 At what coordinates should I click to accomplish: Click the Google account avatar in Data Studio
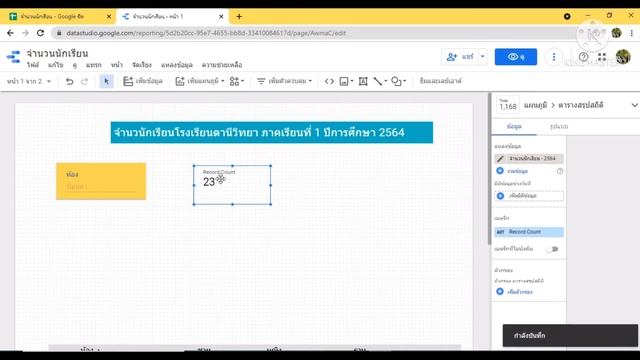tap(623, 57)
